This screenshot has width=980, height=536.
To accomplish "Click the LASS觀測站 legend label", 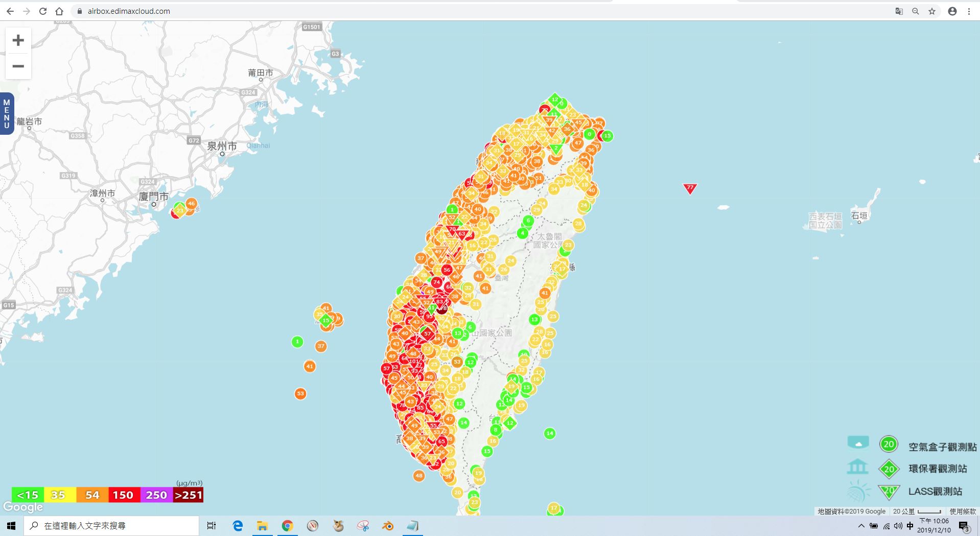I will (935, 492).
